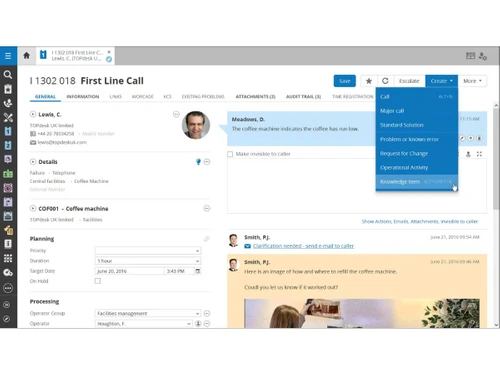500x375 pixels.
Task: Open the Audit Trail tab
Action: coord(303,97)
